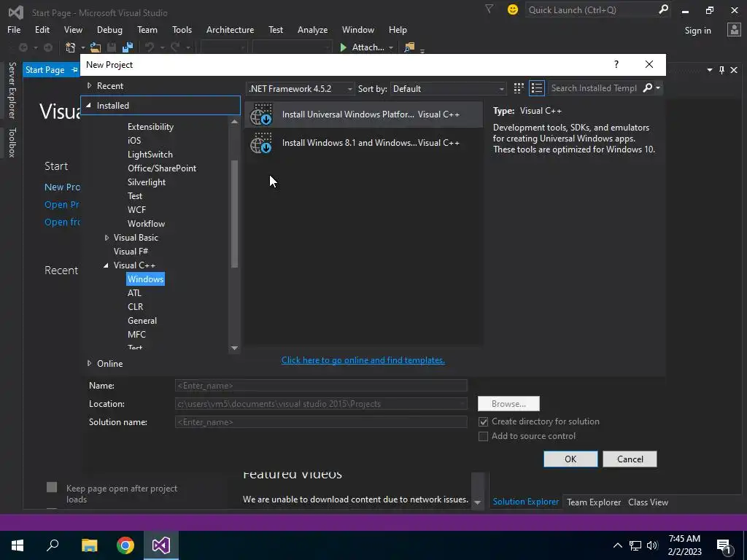Click the account avatar icon beside Sign in
Screen dimensions: 747x560
point(734,30)
